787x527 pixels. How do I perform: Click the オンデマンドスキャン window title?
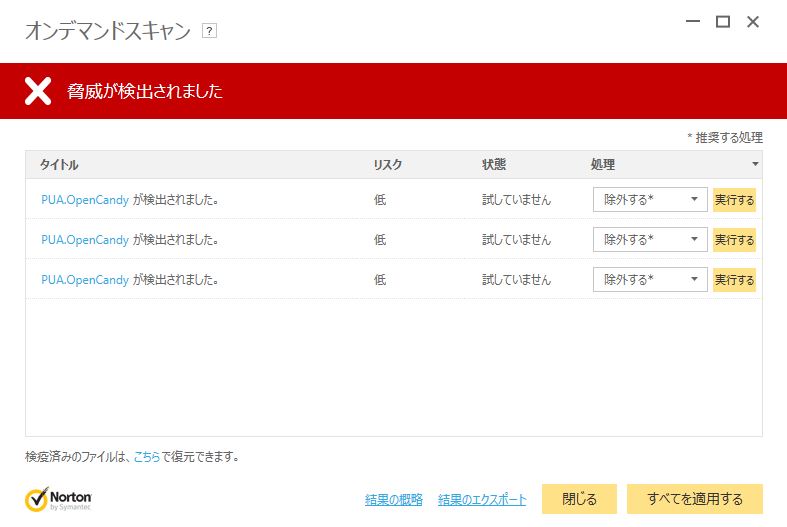click(108, 31)
